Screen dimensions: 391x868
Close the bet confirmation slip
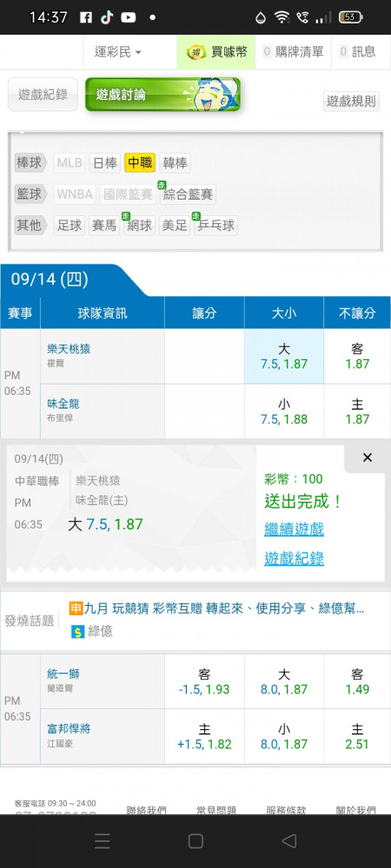click(x=368, y=457)
